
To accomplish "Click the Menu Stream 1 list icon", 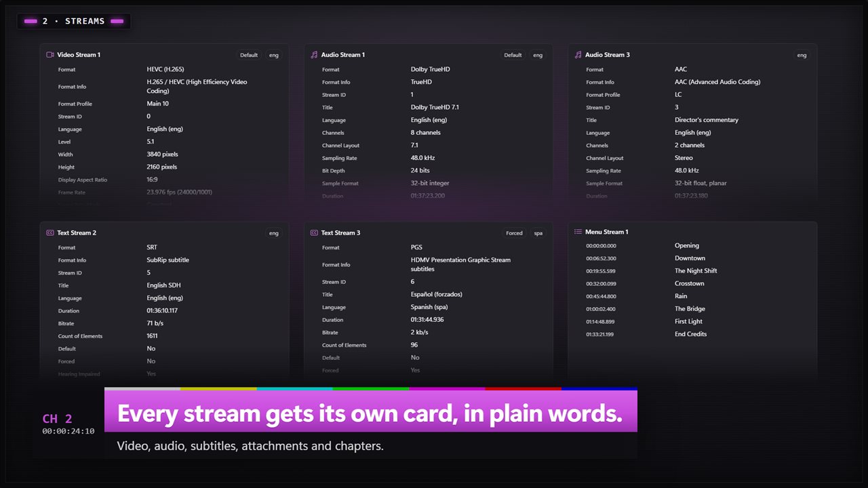I will [x=578, y=232].
